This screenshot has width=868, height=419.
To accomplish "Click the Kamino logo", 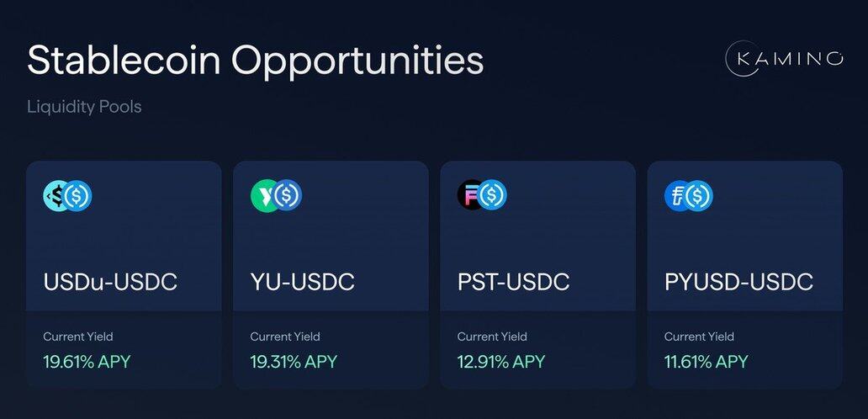I will tap(784, 58).
